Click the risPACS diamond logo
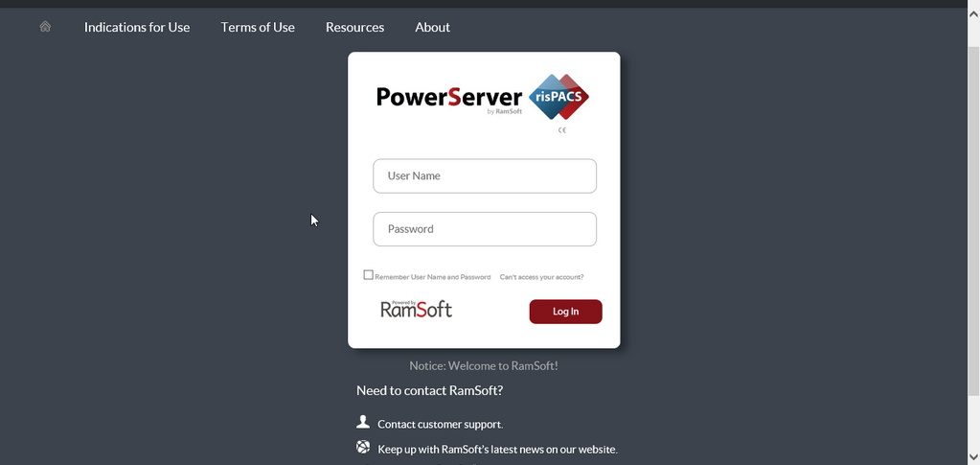Screen dimensions: 980x465 (x=558, y=97)
